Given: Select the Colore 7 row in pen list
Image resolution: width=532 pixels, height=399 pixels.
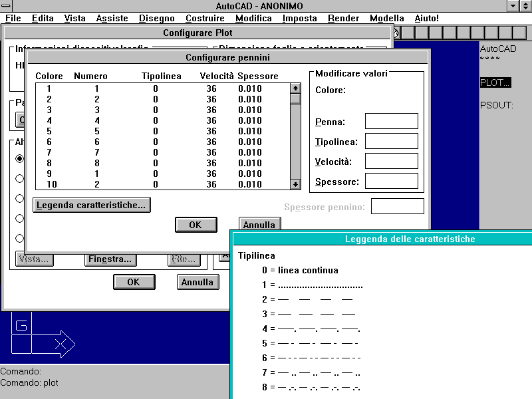Looking at the screenshot, I should click(x=163, y=152).
